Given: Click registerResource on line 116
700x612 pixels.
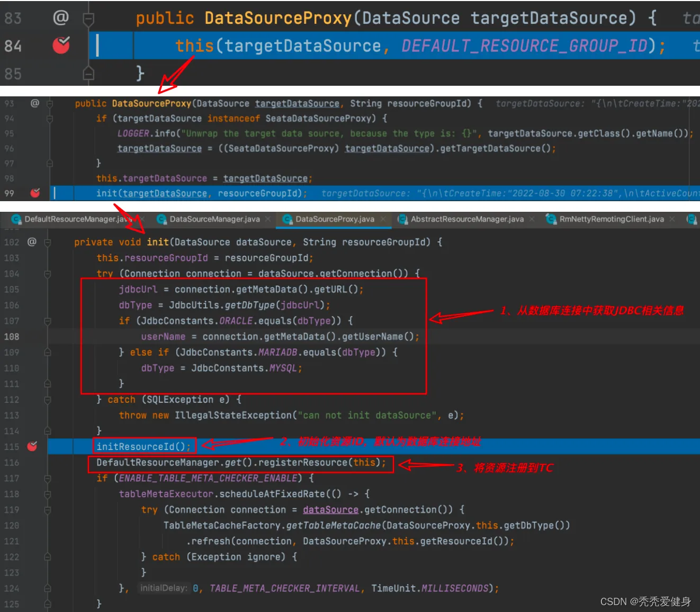Looking at the screenshot, I should tap(303, 463).
